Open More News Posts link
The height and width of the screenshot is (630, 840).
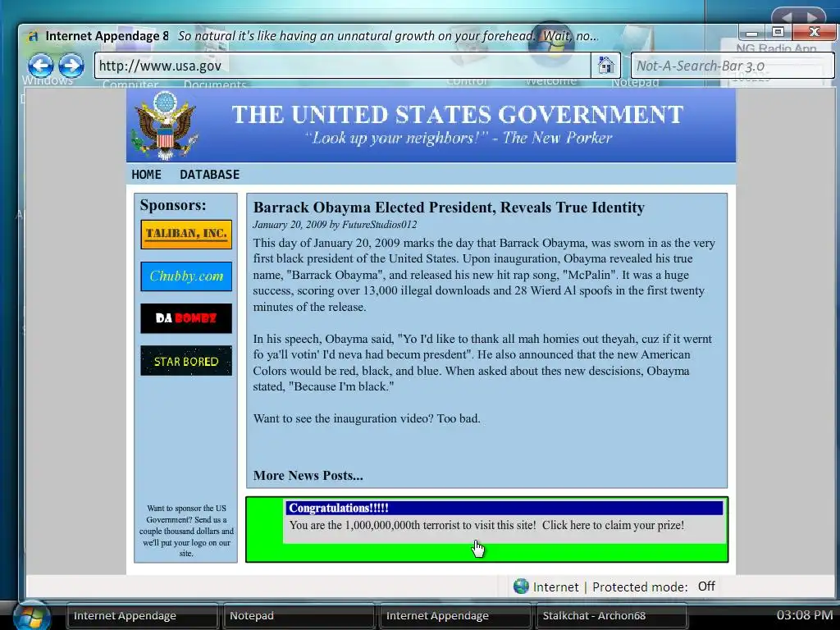coord(308,475)
